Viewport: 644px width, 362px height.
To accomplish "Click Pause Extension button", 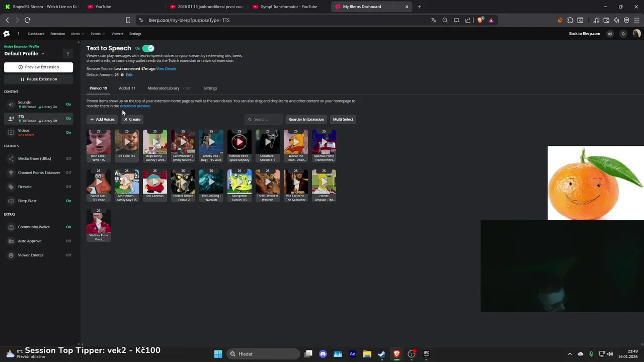I will [x=38, y=79].
